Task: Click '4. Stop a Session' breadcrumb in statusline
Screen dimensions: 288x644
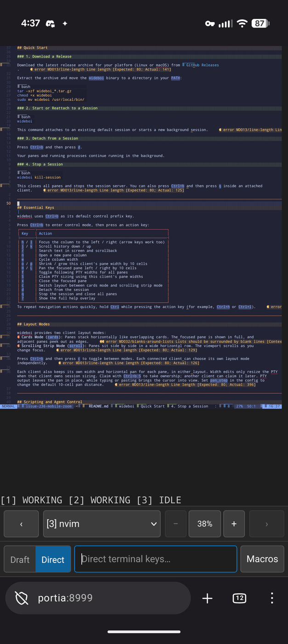Action: 189,407
